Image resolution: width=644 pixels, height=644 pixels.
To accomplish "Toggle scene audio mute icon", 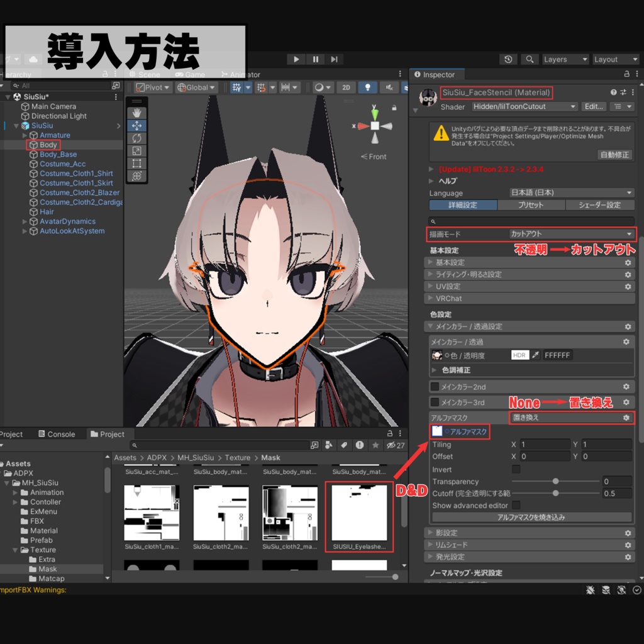I will click(x=389, y=87).
